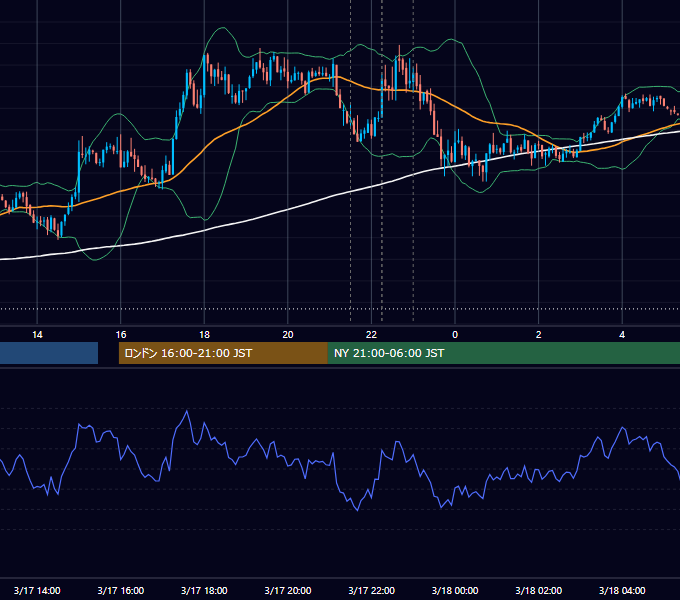Click the hour label 14 on the time axis
The image size is (680, 600).
click(37, 335)
